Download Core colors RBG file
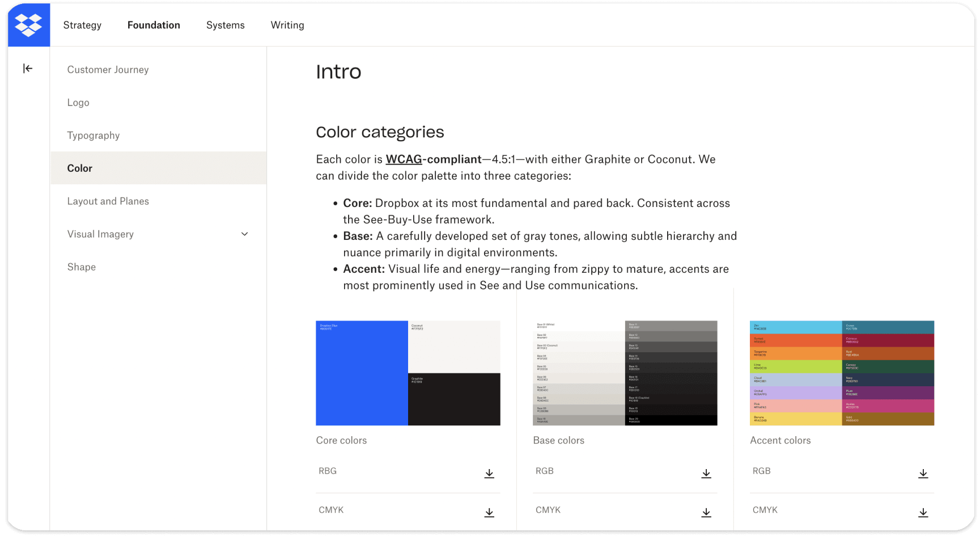This screenshot has height=536, width=980. coord(489,474)
